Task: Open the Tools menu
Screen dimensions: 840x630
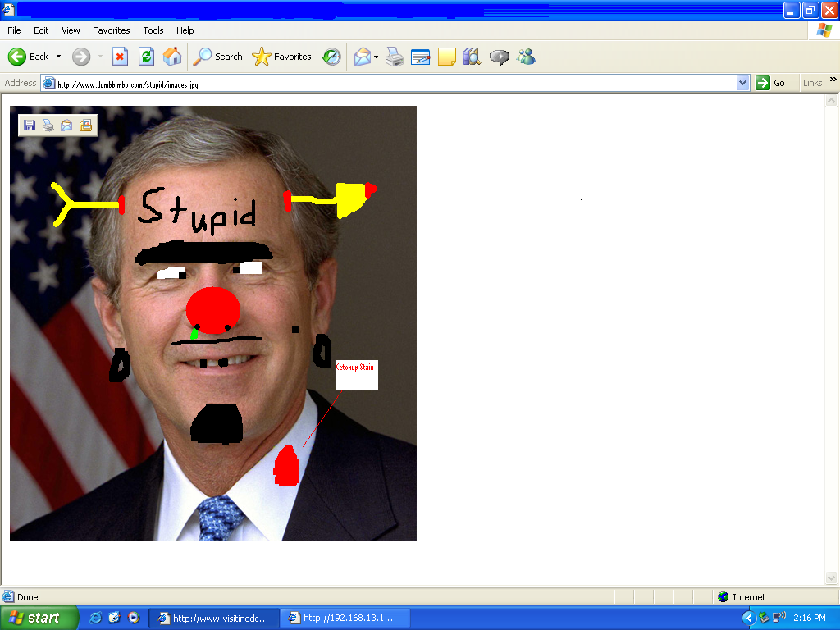Action: point(153,30)
